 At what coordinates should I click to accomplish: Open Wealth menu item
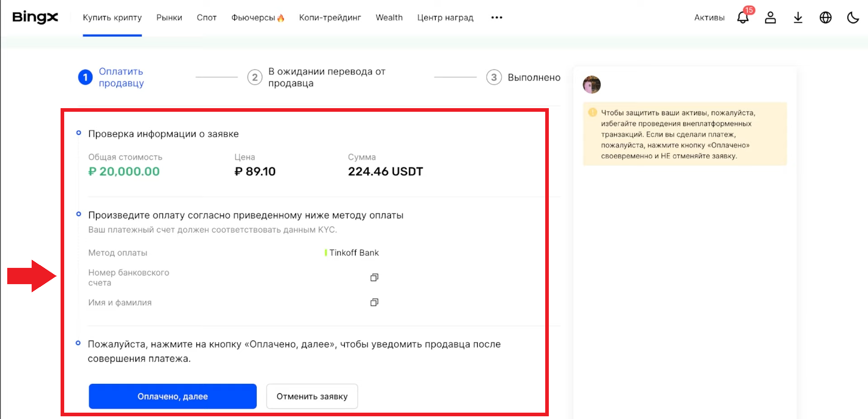point(389,18)
